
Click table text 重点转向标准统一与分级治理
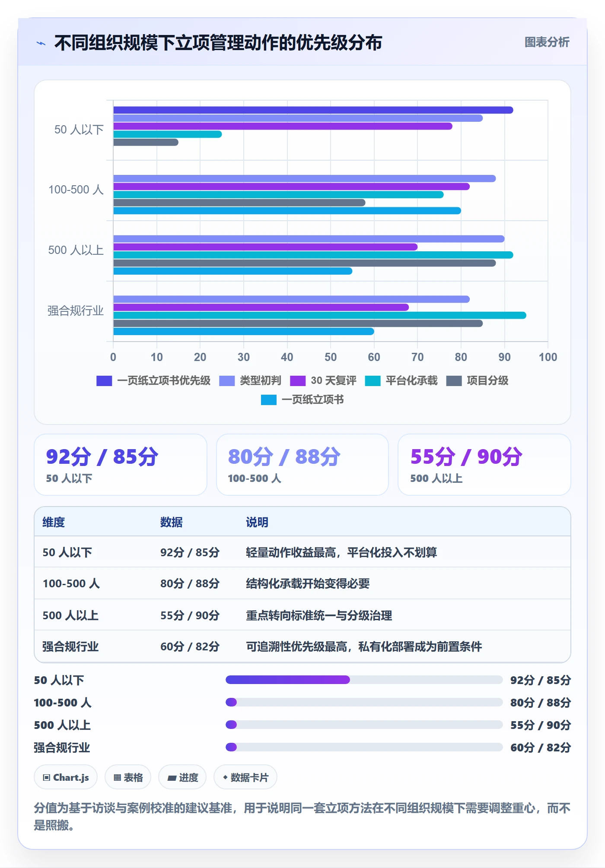coord(319,615)
